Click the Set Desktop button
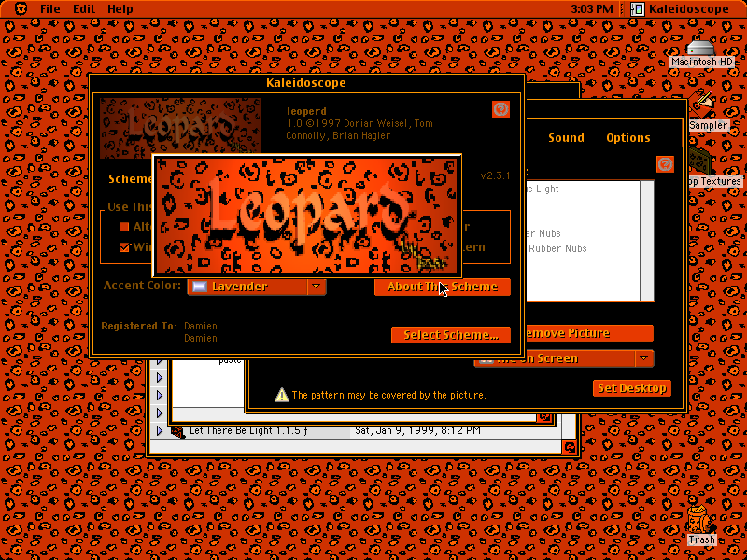The image size is (747, 560). coord(632,388)
